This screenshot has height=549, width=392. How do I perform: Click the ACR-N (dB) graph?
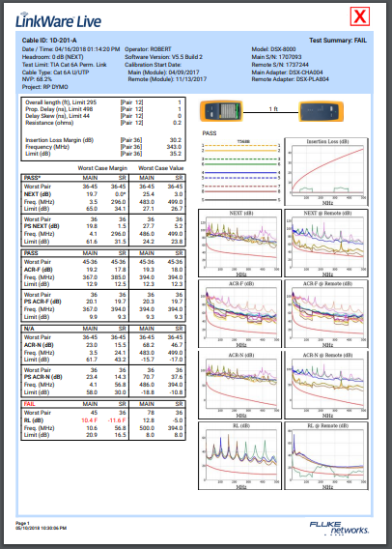(239, 385)
